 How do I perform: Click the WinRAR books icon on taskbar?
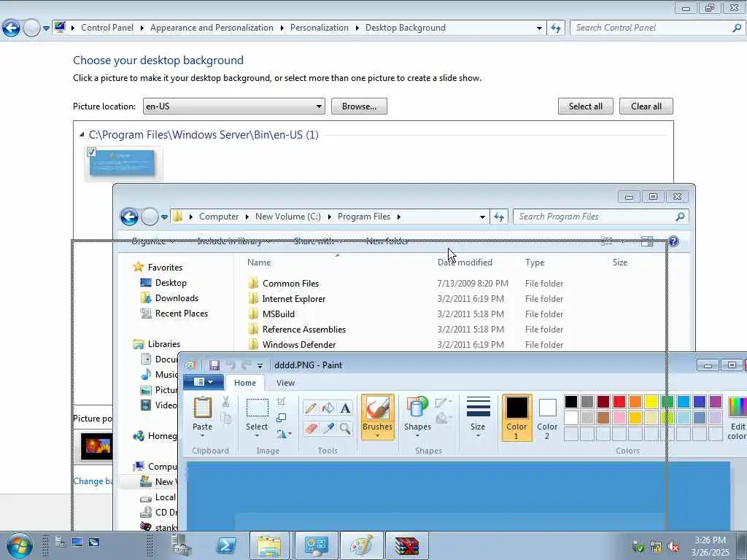(407, 545)
